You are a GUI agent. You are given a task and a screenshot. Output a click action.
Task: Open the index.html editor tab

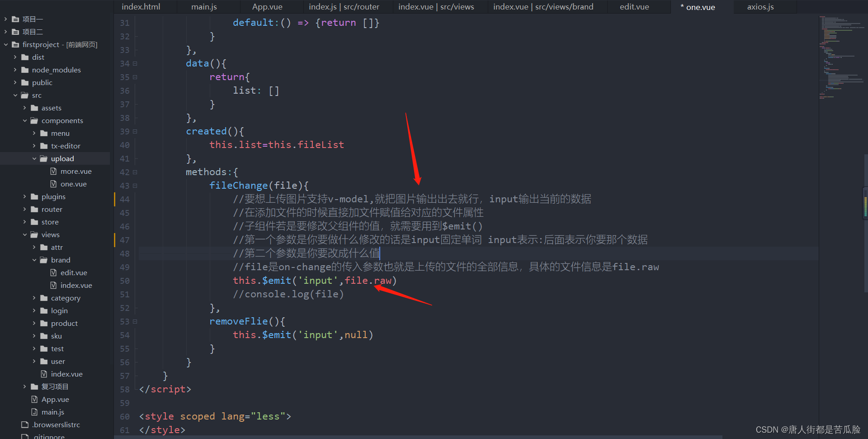point(141,7)
